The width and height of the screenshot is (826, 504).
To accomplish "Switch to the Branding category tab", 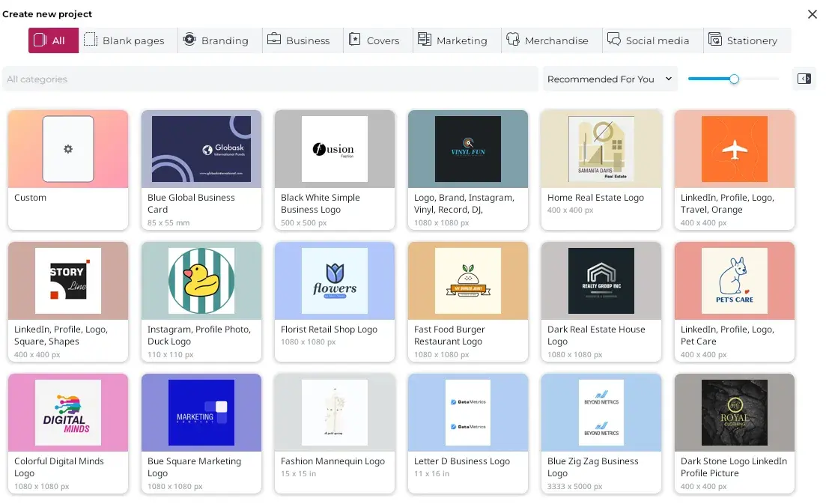I will (x=216, y=40).
